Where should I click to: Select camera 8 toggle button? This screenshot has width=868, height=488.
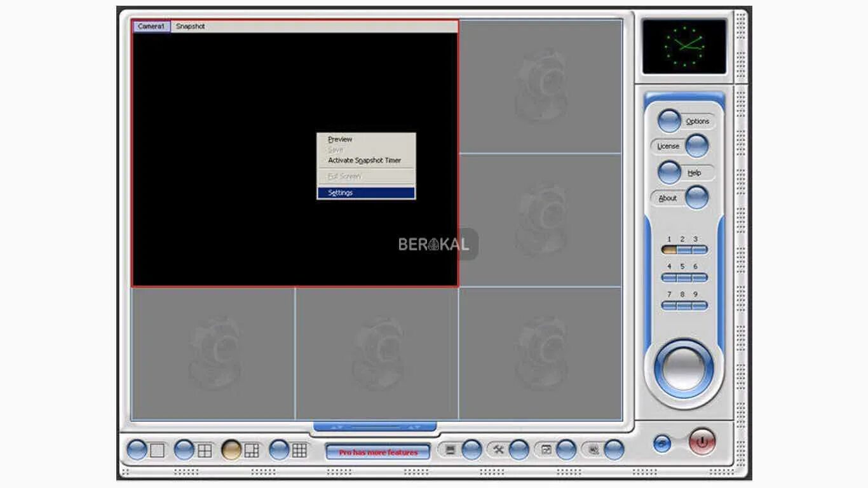(684, 306)
